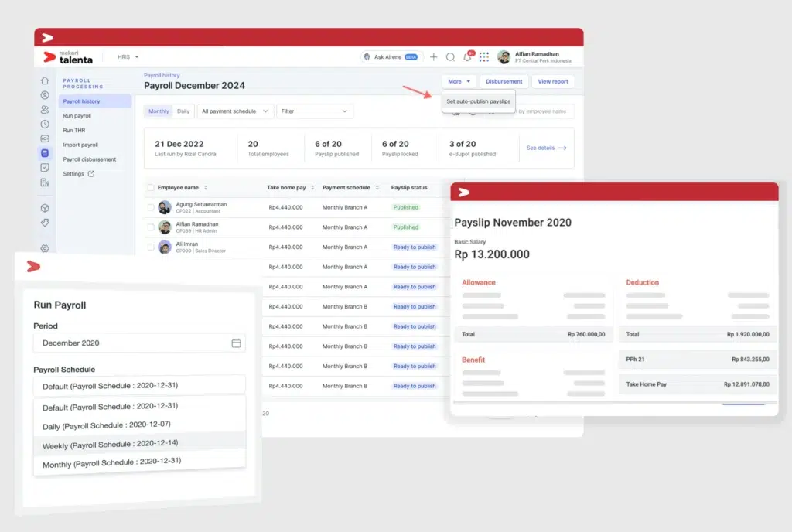The image size is (792, 532).
Task: Open the apps grid icon
Action: click(x=485, y=56)
